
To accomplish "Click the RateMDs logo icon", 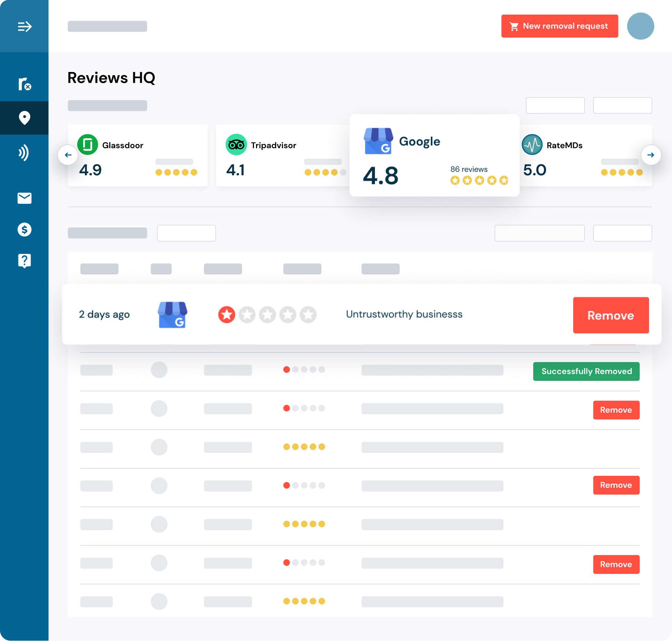I will 532,145.
